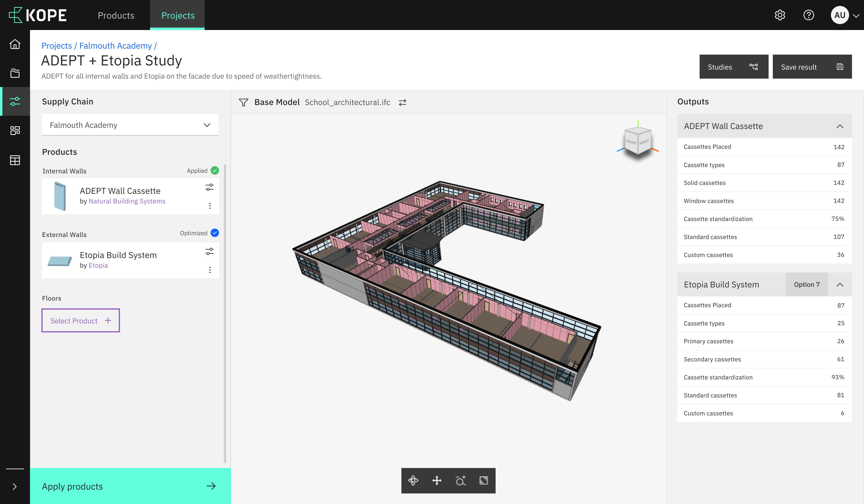Open the settings gear icon
This screenshot has height=504, width=864.
pyautogui.click(x=780, y=15)
